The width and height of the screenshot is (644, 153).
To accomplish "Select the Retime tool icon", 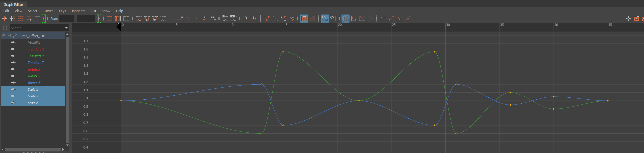I will (x=37, y=19).
